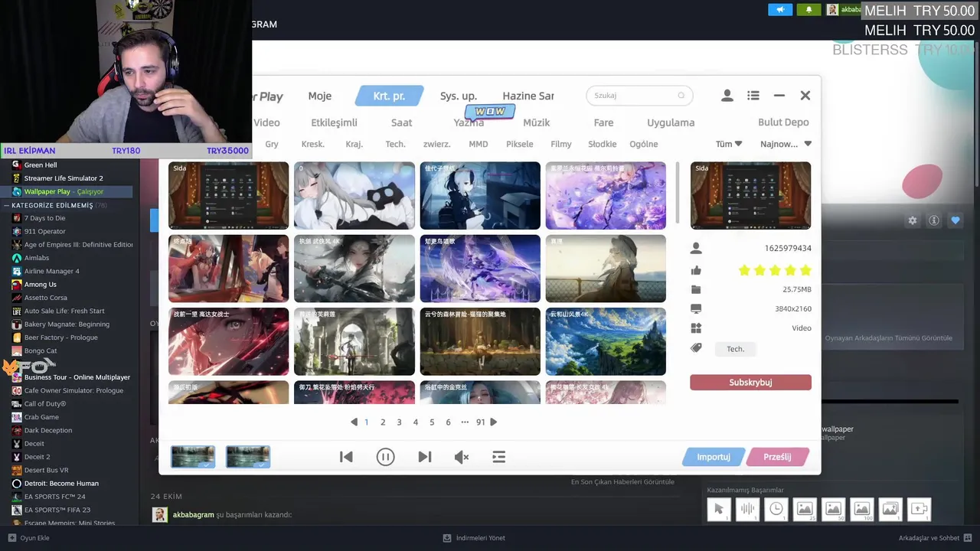Screen dimensions: 980x551
Task: Click the Subskrybuj button
Action: 750,383
